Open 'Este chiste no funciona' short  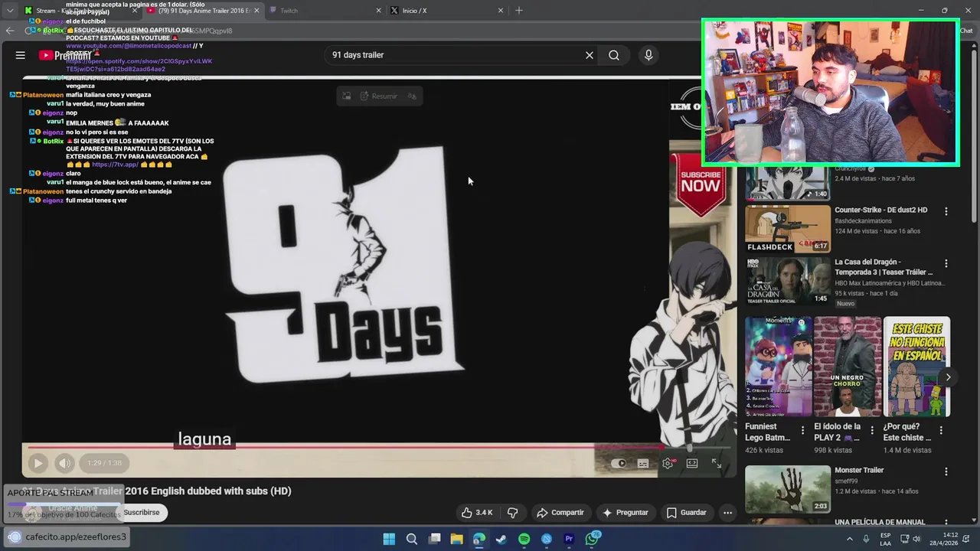[916, 367]
